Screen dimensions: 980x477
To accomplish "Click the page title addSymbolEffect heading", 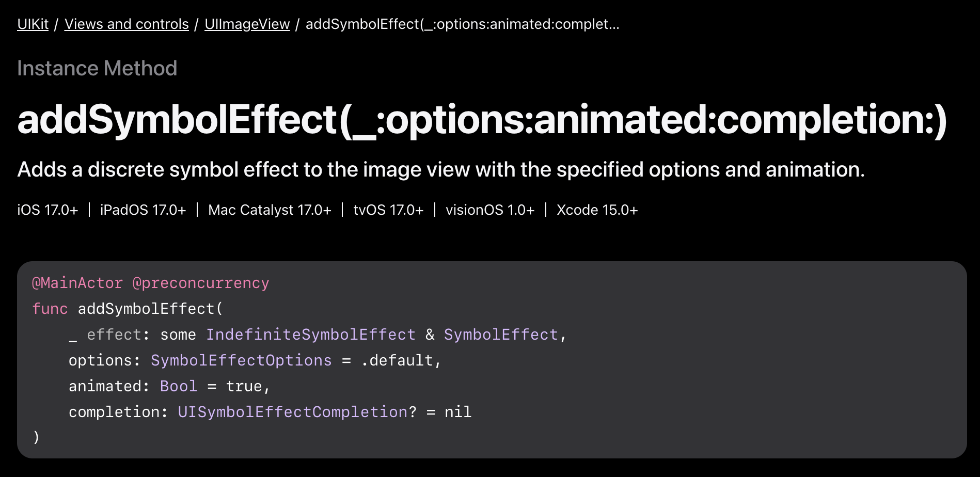I will tap(482, 120).
